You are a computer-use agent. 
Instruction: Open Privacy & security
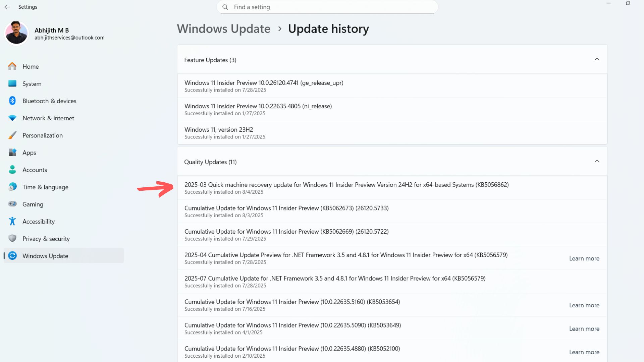point(64,239)
